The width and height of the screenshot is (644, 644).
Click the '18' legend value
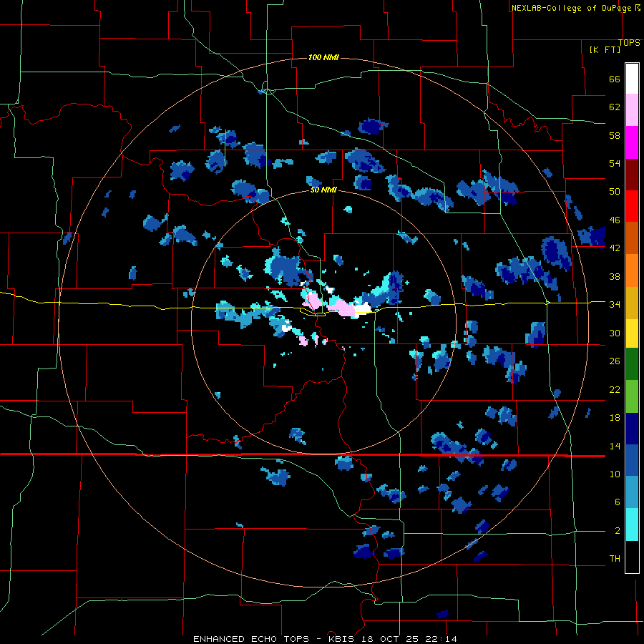point(615,418)
